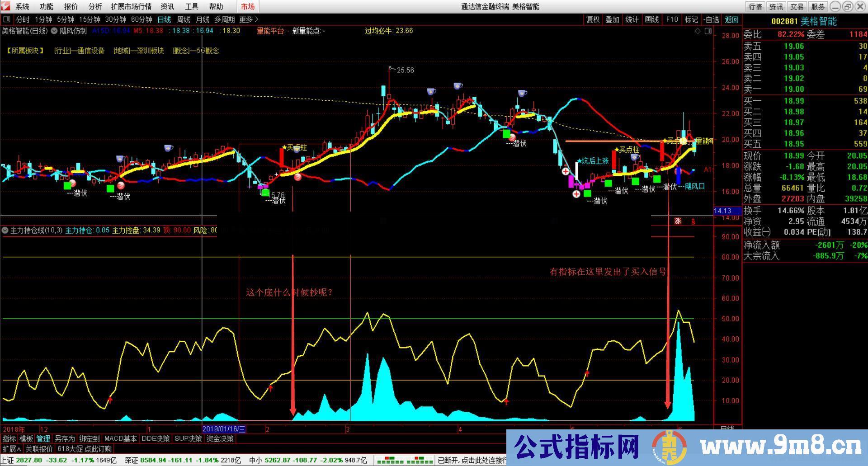This screenshot has width=868, height=466.
Task: Click the 关联报价 tab
Action: point(39,449)
